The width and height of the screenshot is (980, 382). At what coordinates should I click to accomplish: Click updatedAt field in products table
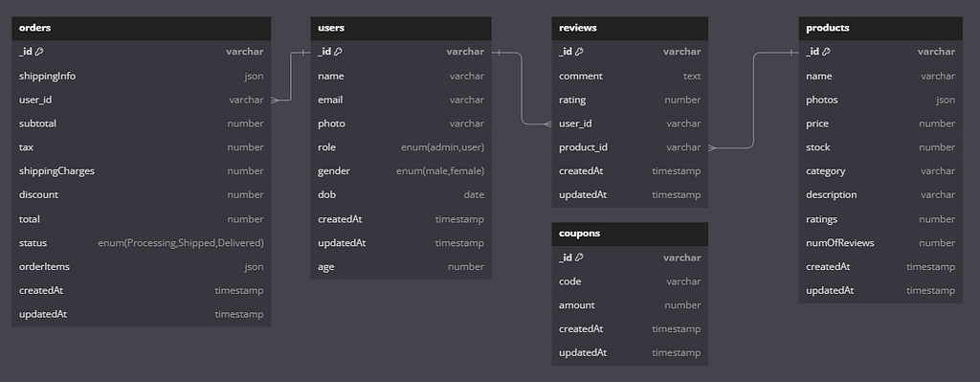point(880,291)
